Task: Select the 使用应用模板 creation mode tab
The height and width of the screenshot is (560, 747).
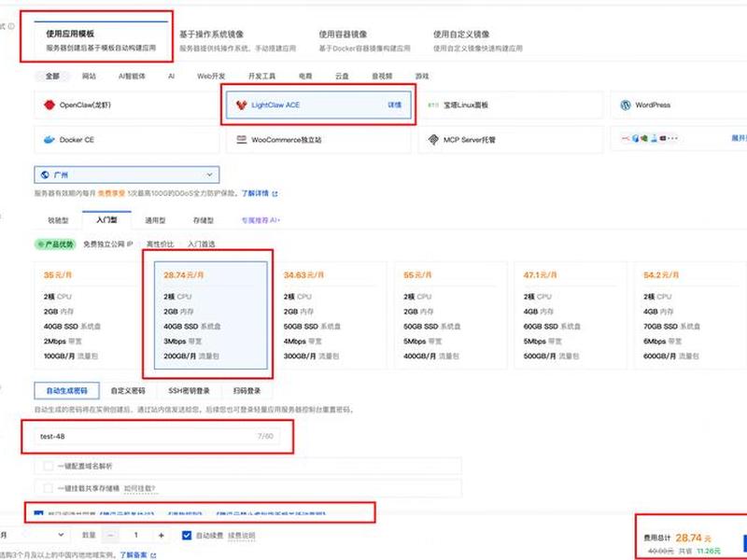Action: click(101, 40)
